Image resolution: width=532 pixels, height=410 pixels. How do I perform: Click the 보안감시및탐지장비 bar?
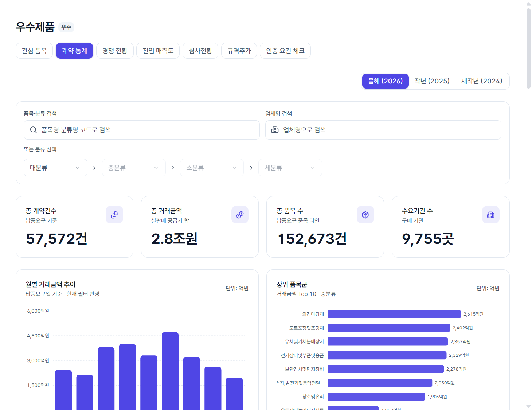point(386,369)
